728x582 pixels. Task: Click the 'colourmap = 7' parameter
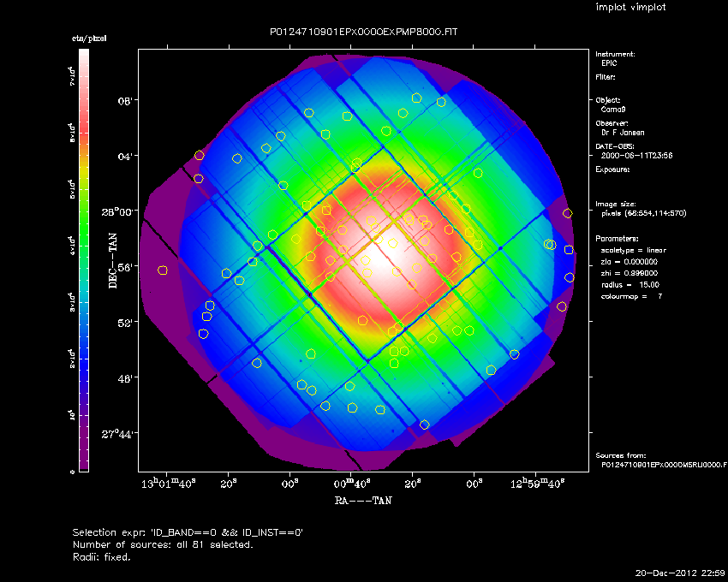631,297
